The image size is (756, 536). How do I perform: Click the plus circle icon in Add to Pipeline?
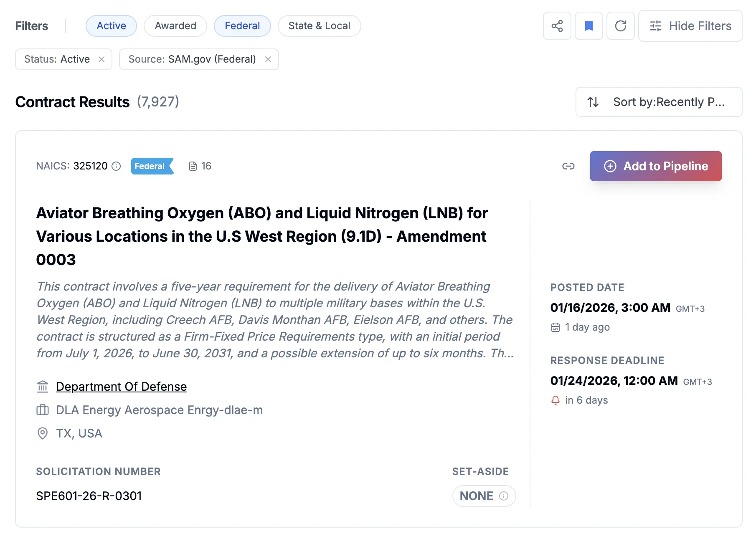(610, 166)
